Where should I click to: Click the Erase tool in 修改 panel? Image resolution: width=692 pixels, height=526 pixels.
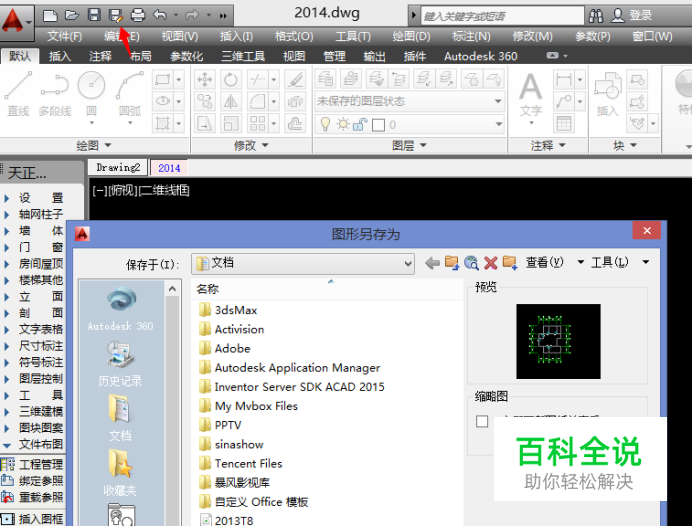(x=295, y=80)
